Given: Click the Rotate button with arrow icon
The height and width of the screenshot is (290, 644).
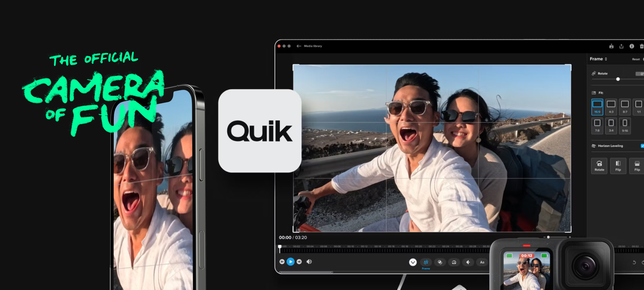Looking at the screenshot, I should (x=599, y=166).
